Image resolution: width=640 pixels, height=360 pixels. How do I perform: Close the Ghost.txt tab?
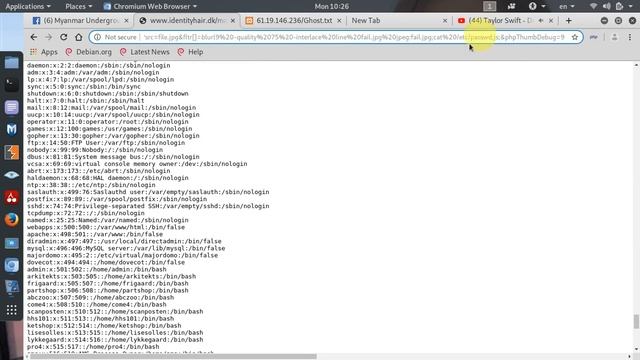coord(339,20)
